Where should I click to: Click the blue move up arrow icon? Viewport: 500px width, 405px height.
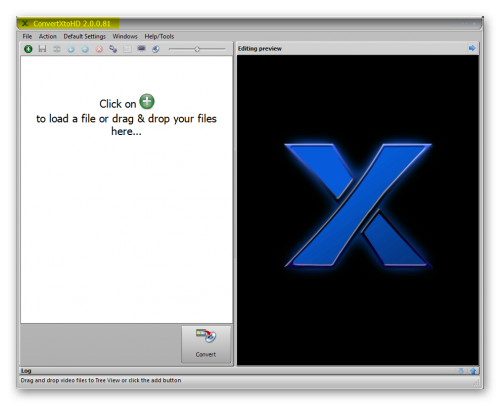(85, 49)
